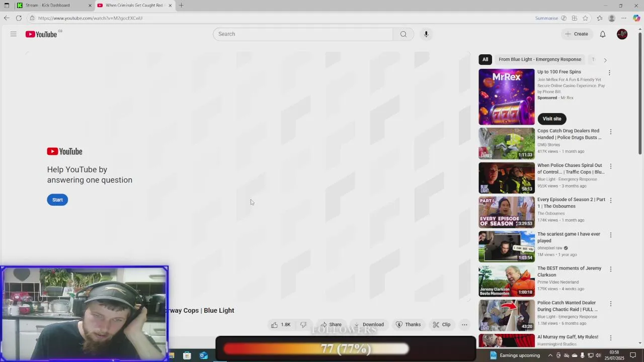The width and height of the screenshot is (644, 362).
Task: Open the browser favourites list icon
Action: (600, 18)
